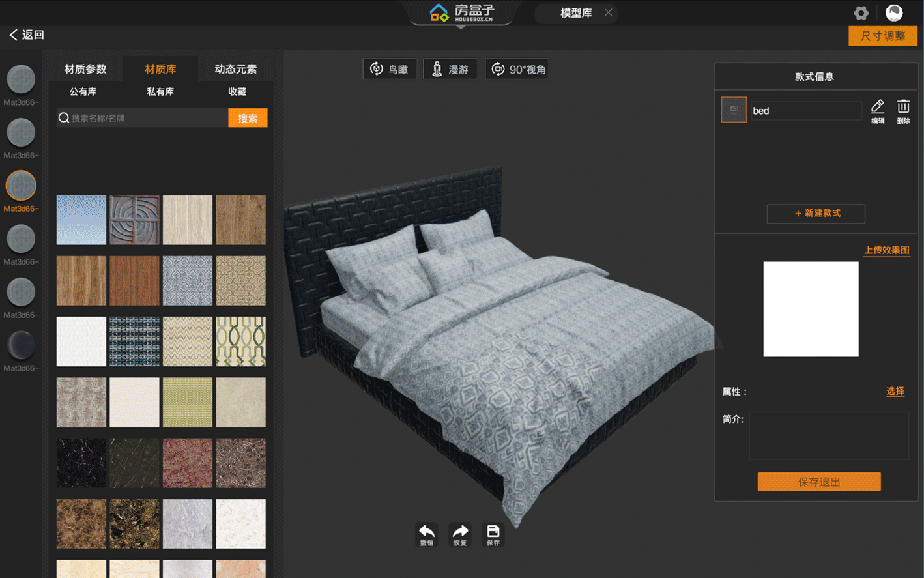Click the redo (恢复) arrow icon

(x=460, y=534)
